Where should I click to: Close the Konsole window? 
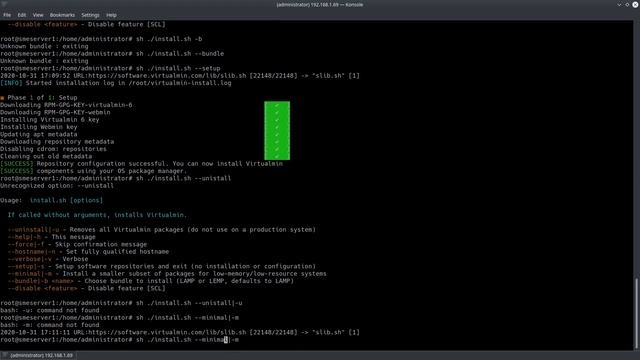(x=635, y=5)
